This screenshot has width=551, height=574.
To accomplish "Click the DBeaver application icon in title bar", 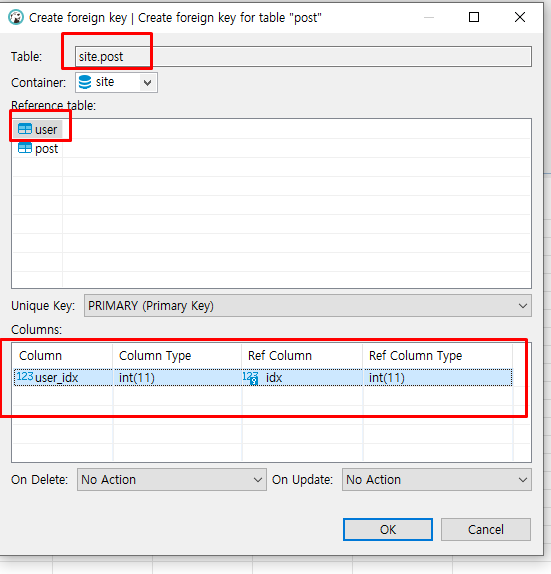I will click(x=16, y=17).
